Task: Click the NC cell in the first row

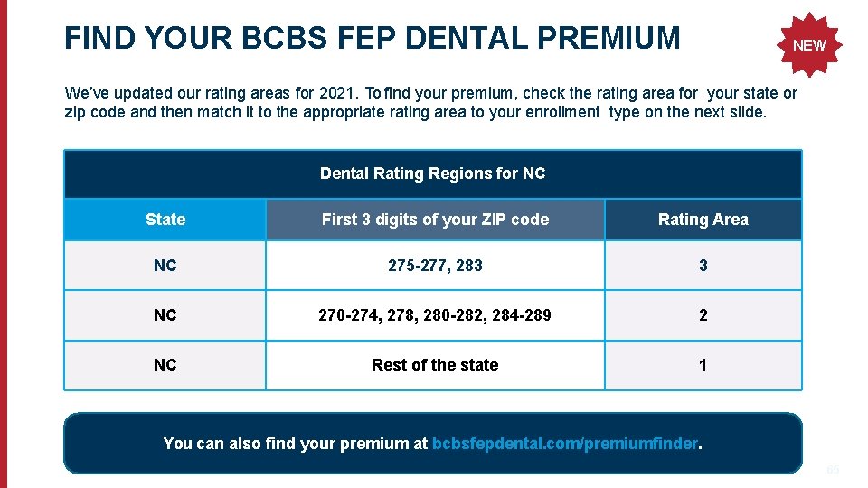Action: click(x=165, y=266)
